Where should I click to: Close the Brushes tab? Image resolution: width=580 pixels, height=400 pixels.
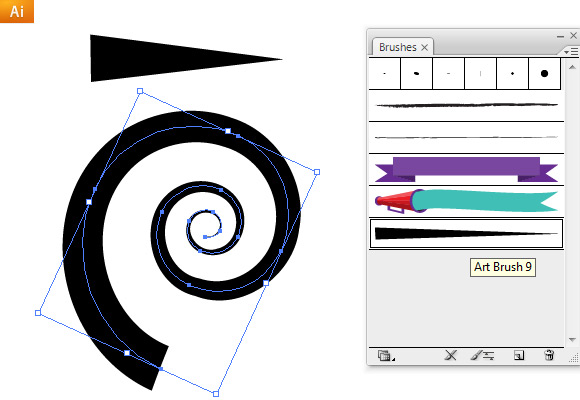click(425, 47)
